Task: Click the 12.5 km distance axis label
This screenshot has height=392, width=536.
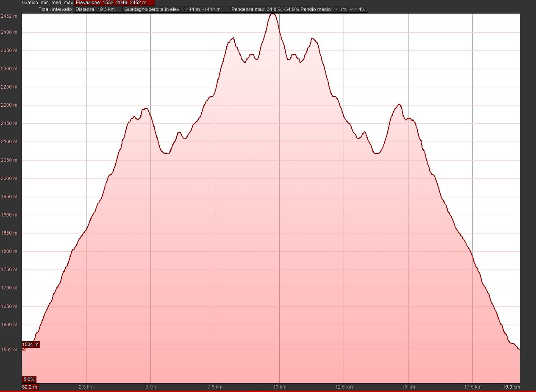Action: tap(344, 387)
